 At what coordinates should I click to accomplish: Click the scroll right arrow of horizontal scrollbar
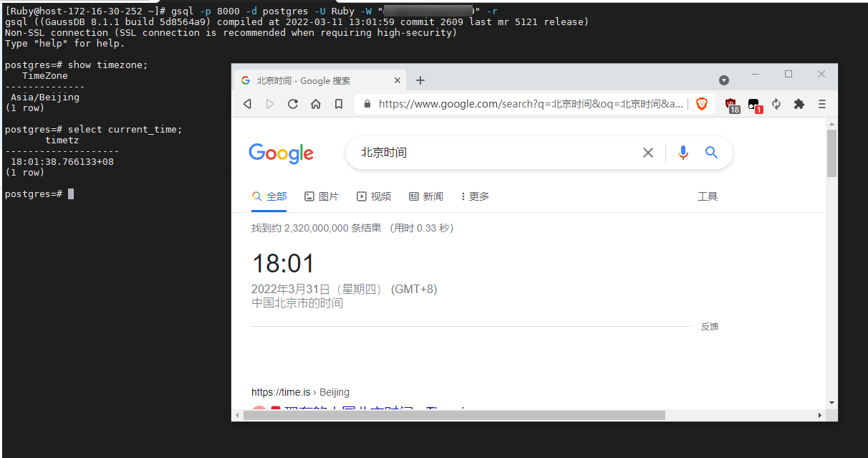820,415
